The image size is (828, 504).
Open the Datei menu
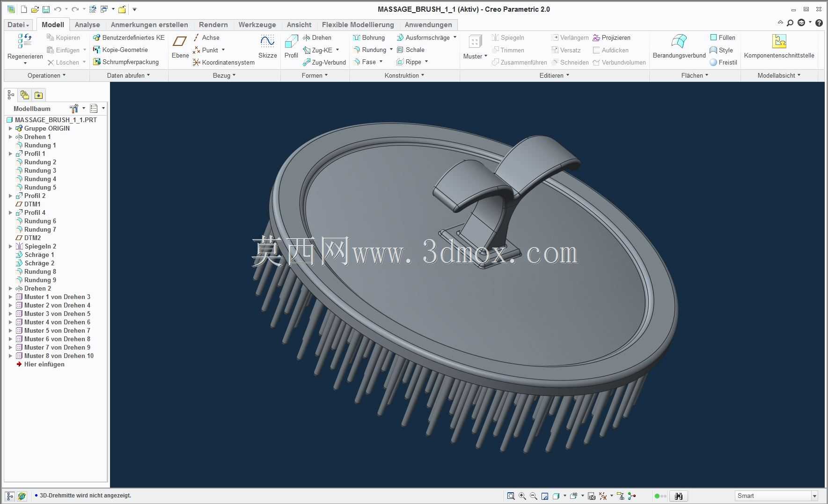click(x=18, y=25)
